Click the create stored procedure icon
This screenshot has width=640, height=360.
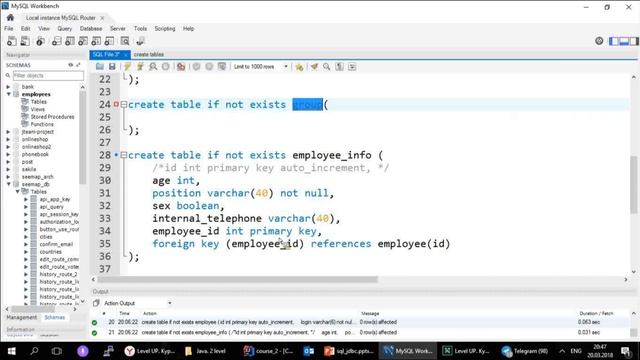[96, 41]
